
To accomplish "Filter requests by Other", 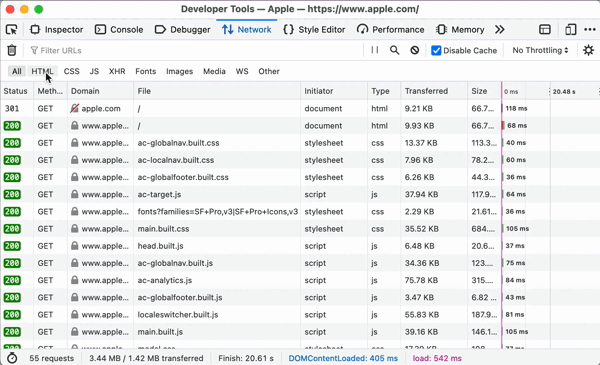I will tap(269, 71).
